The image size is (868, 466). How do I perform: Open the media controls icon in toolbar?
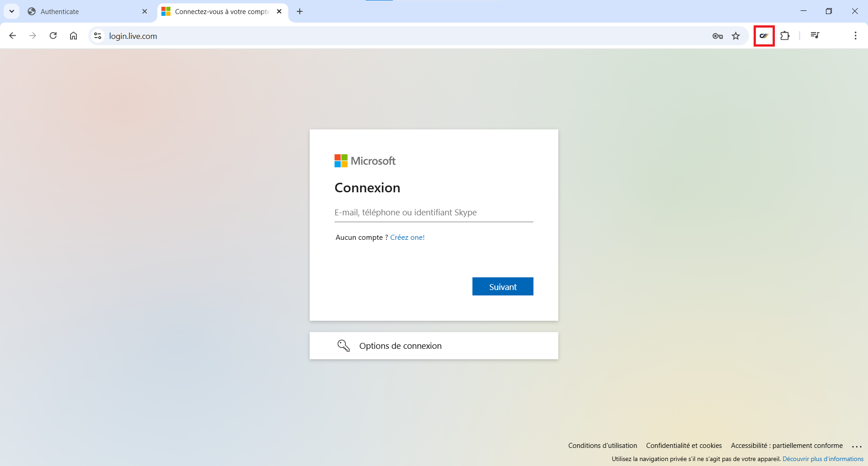[815, 35]
